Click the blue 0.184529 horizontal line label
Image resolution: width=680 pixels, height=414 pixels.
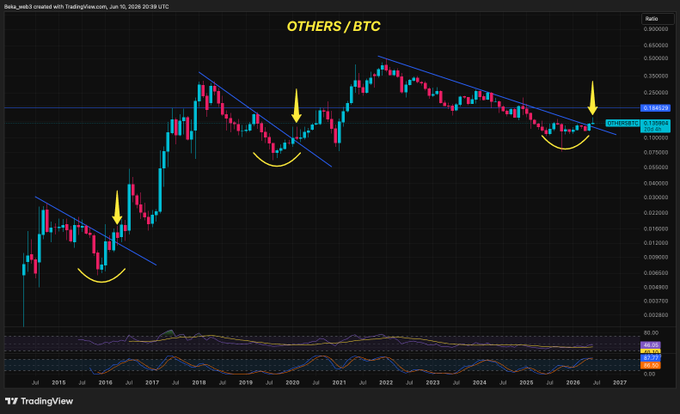click(655, 108)
